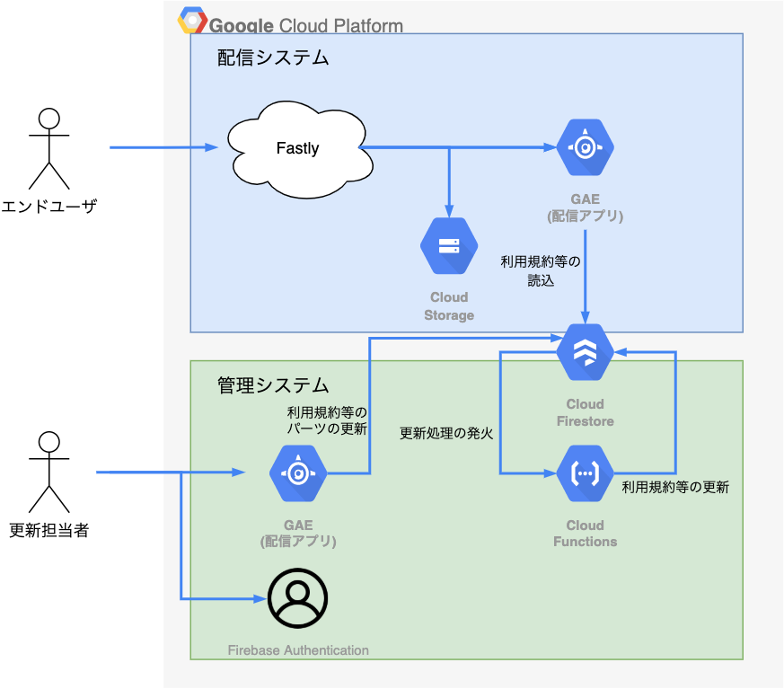
Task: Select the Cloud Storage hexagon icon
Action: tap(449, 245)
